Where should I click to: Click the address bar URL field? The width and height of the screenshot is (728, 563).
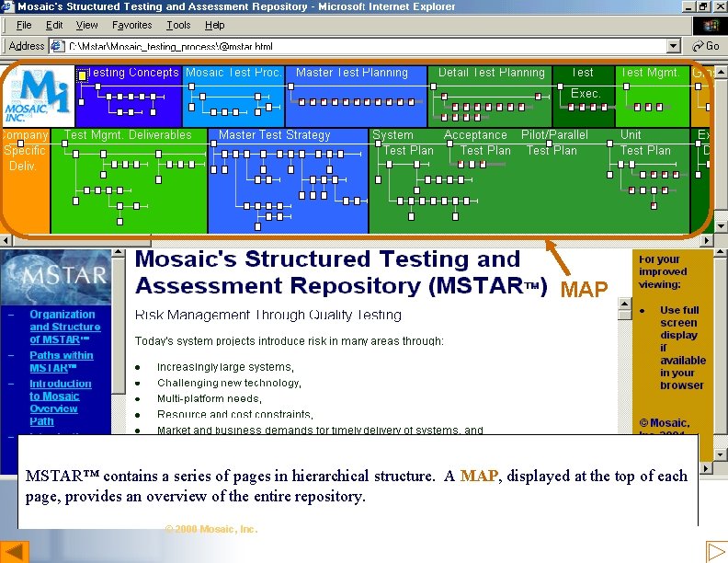click(x=365, y=46)
